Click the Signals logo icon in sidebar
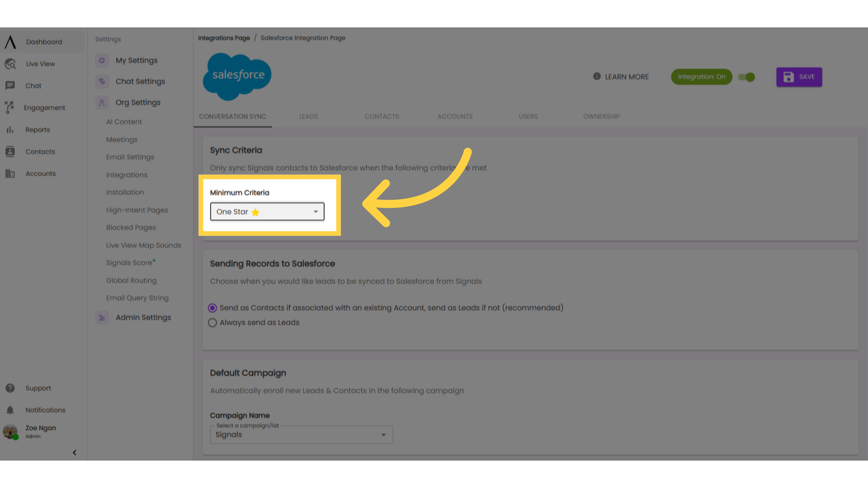Viewport: 868px width, 488px height. [10, 42]
